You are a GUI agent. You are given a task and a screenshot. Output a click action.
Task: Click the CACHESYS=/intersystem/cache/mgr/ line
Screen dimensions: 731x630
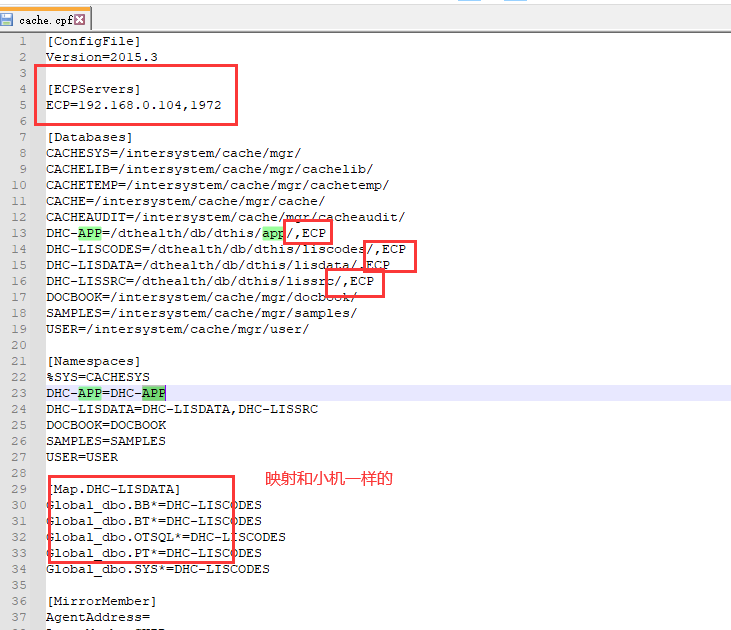173,153
